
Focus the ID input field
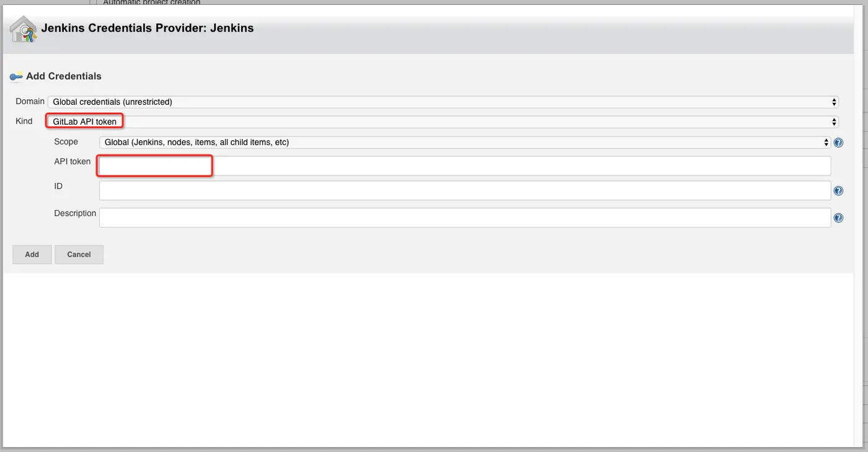(465, 190)
